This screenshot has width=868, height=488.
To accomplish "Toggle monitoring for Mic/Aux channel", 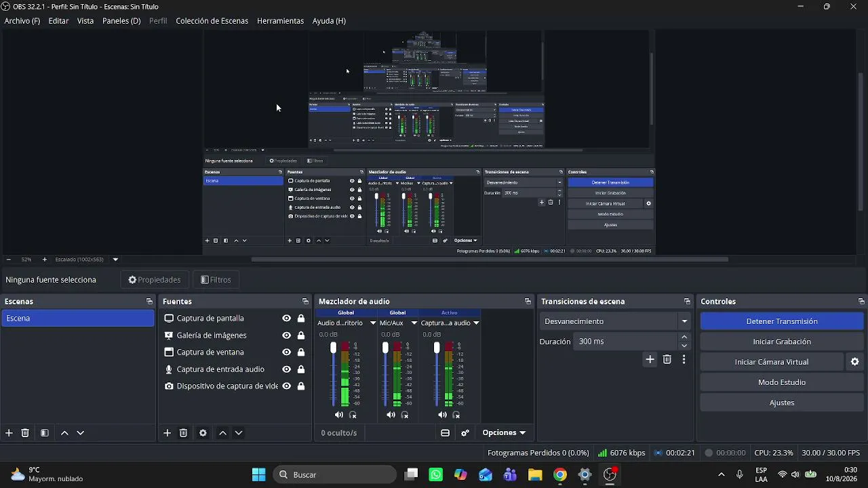I will (x=405, y=415).
